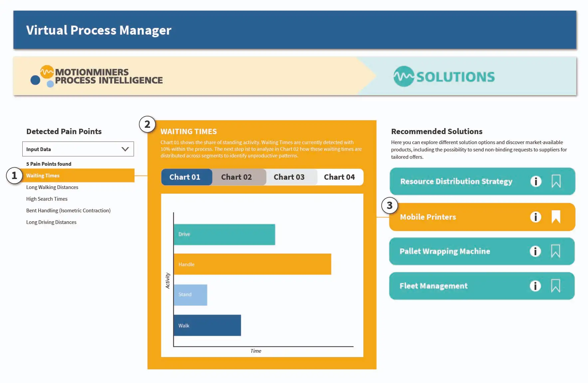
Task: Select step marker 1 beside Waiting Times
Action: (x=14, y=176)
